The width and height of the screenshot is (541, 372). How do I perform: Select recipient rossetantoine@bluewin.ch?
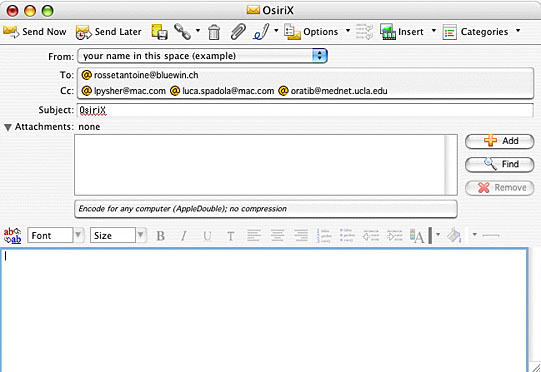[140, 75]
